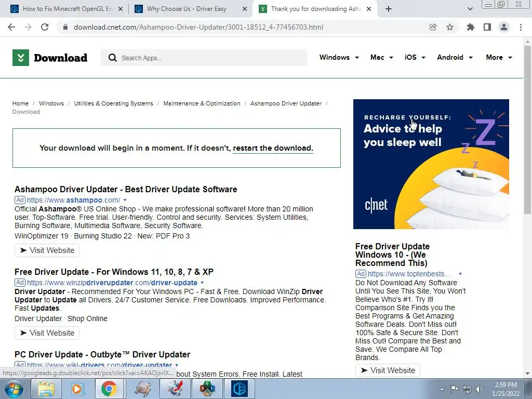Open File Explorer from taskbar
Image resolution: width=532 pixels, height=399 pixels.
46,389
